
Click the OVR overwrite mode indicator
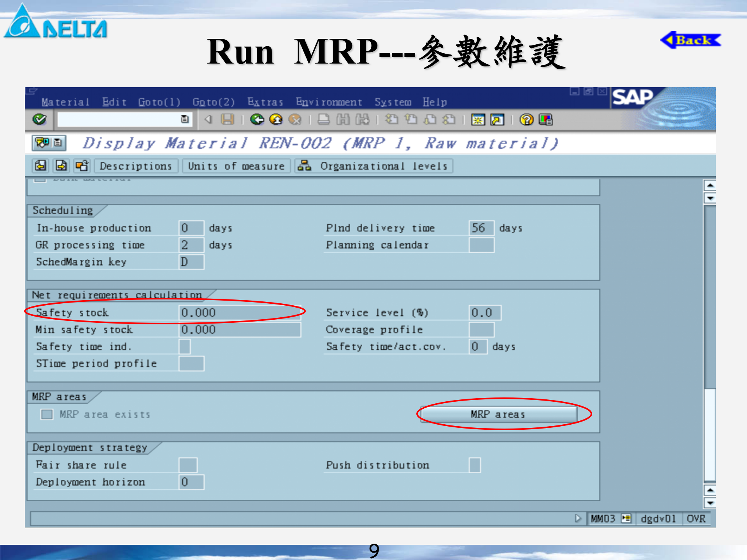tap(696, 519)
